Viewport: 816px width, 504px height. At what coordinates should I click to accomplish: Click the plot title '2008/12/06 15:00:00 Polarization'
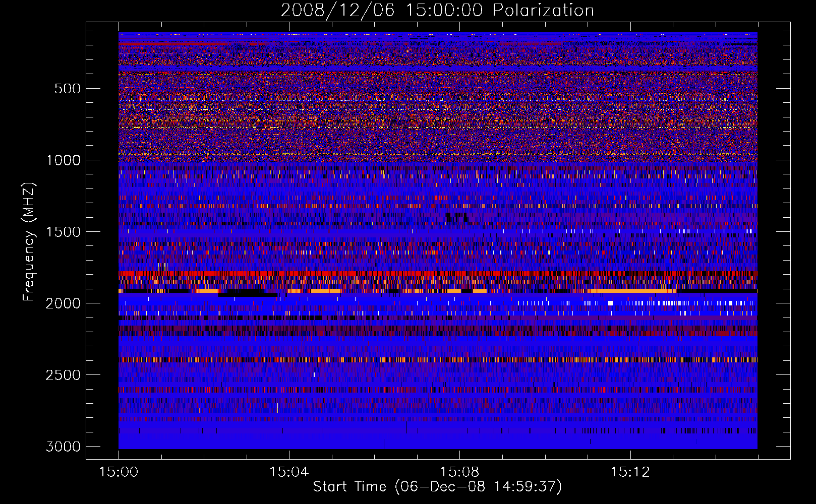coord(437,11)
